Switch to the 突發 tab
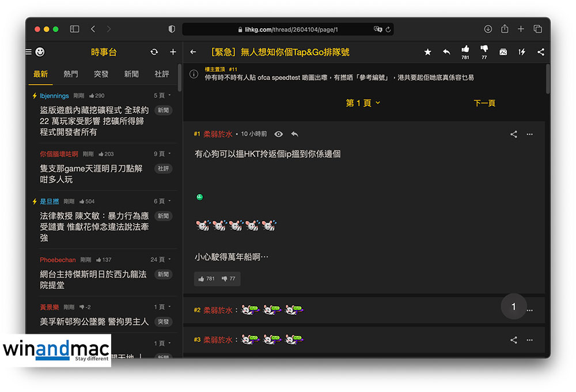 [101, 74]
